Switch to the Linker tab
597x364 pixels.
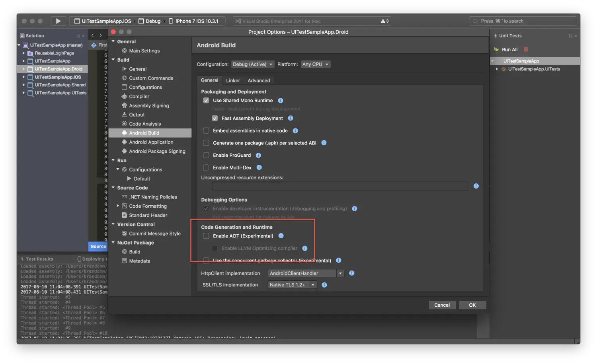tap(233, 80)
